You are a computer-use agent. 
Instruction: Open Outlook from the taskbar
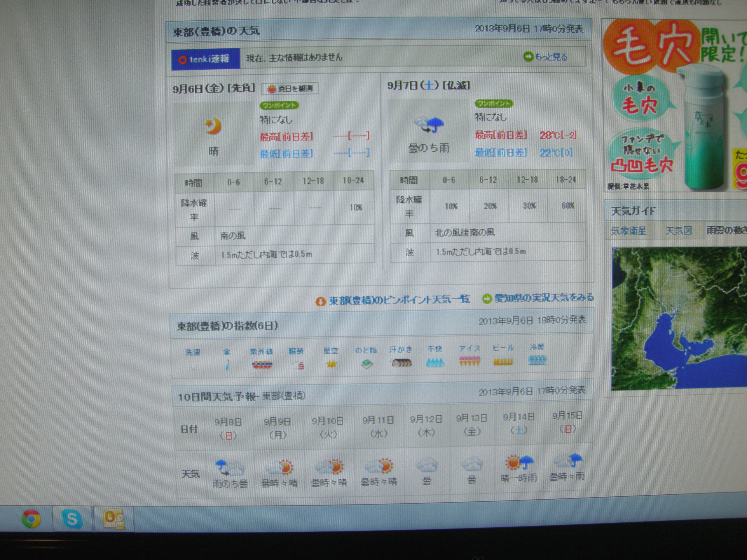coord(114,519)
